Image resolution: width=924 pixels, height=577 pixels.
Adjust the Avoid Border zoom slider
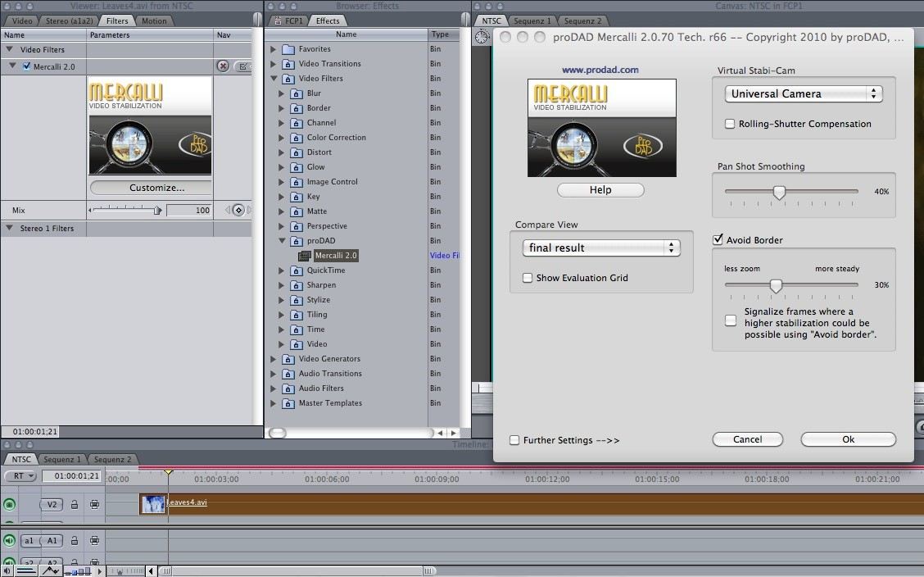(x=776, y=285)
